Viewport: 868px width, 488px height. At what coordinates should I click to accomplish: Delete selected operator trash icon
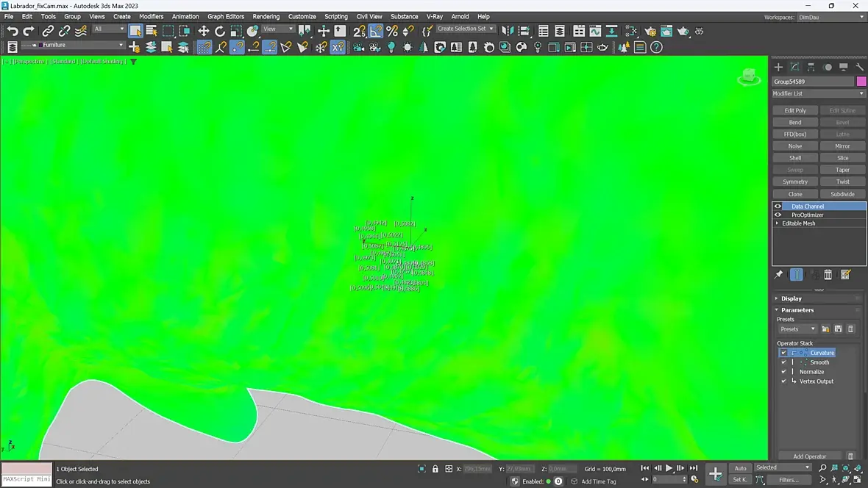851,456
